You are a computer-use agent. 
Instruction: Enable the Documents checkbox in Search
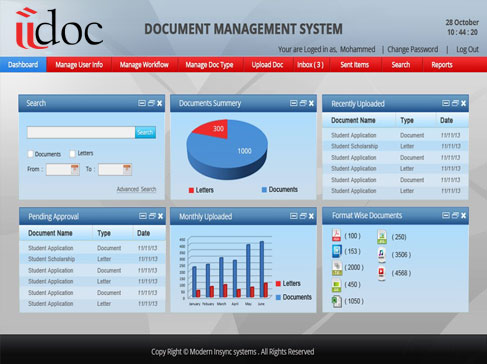pyautogui.click(x=31, y=154)
